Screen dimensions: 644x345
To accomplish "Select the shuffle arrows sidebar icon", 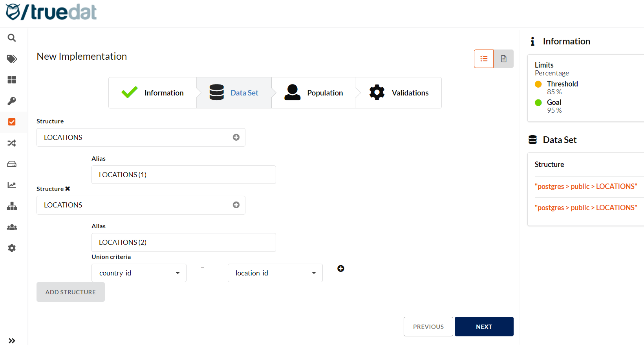I will pyautogui.click(x=12, y=143).
